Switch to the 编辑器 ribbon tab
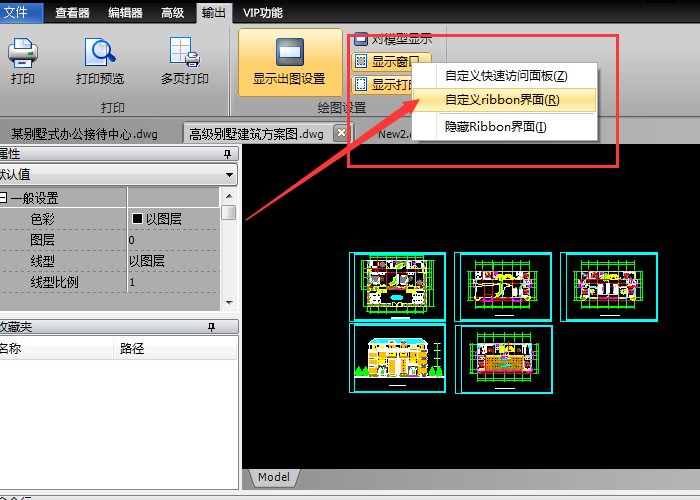 (x=125, y=12)
